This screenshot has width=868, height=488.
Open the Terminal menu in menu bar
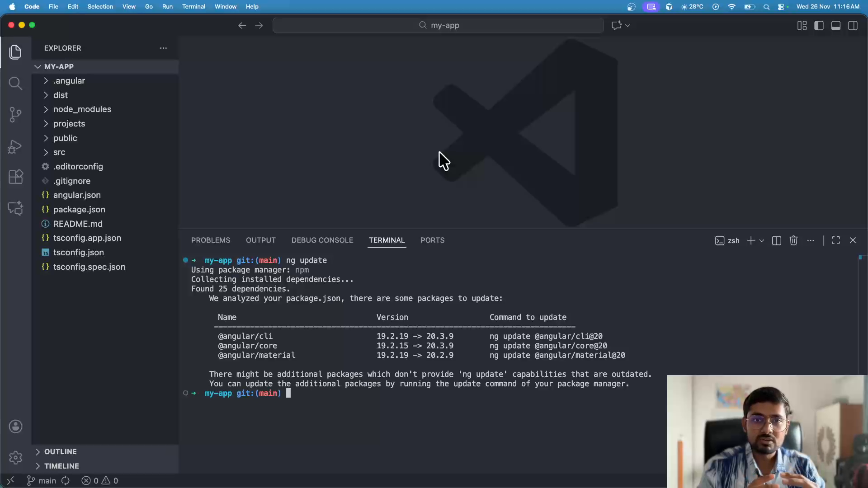(x=193, y=6)
